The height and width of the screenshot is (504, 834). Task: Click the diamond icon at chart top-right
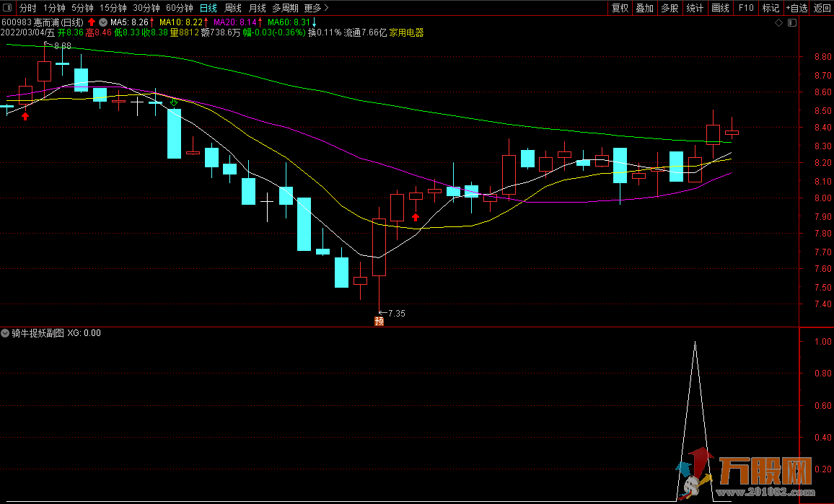(x=778, y=23)
